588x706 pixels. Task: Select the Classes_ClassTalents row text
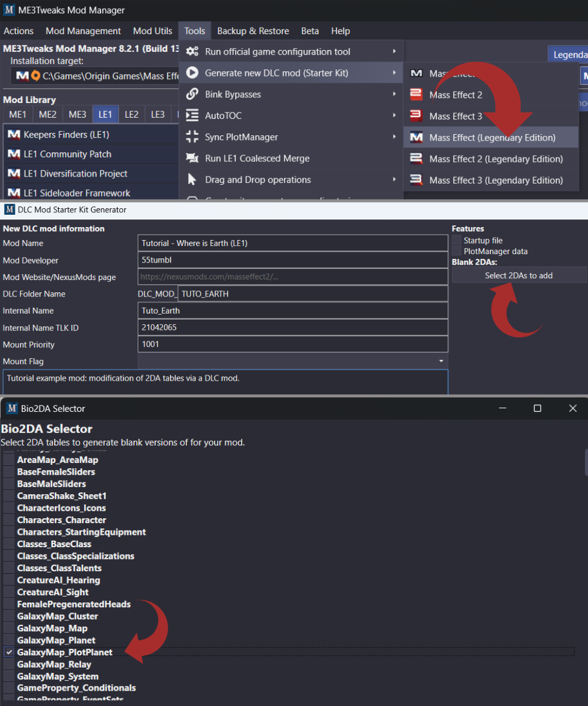[x=59, y=568]
